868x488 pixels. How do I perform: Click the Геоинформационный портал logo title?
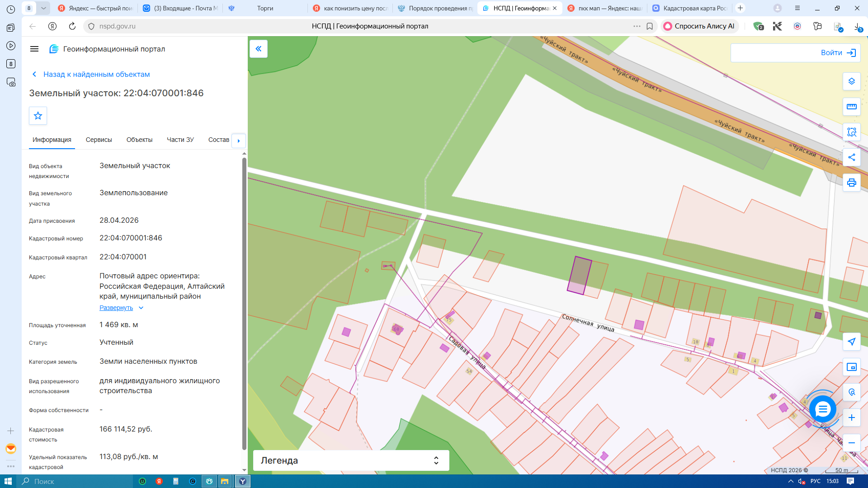(107, 49)
